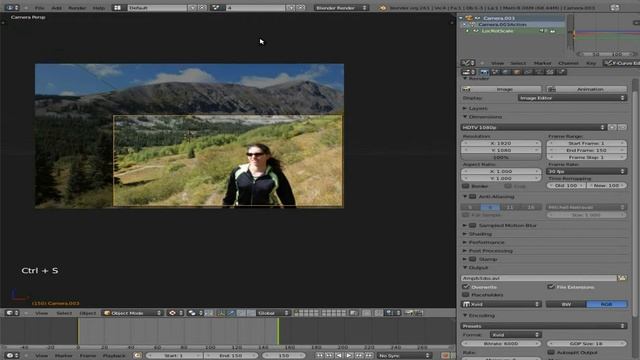The image size is (640, 360).
Task: Enable the Border render checkbox
Action: coord(465,186)
